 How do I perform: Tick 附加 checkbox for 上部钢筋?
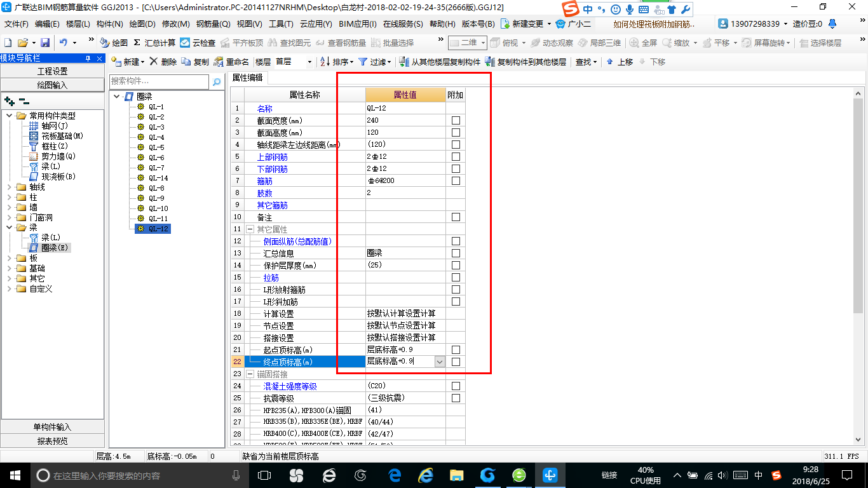(456, 156)
